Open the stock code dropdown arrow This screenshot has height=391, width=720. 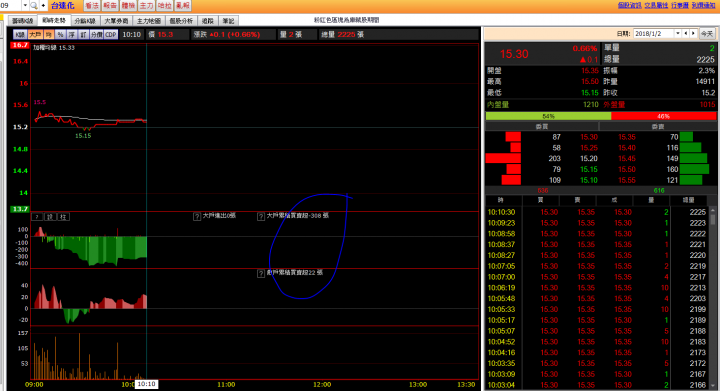(25, 6)
